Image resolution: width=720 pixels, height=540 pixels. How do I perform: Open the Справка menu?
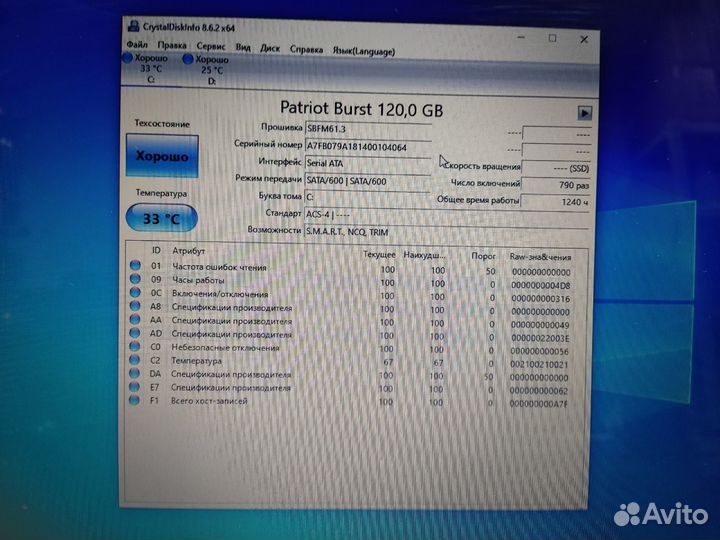pos(306,50)
